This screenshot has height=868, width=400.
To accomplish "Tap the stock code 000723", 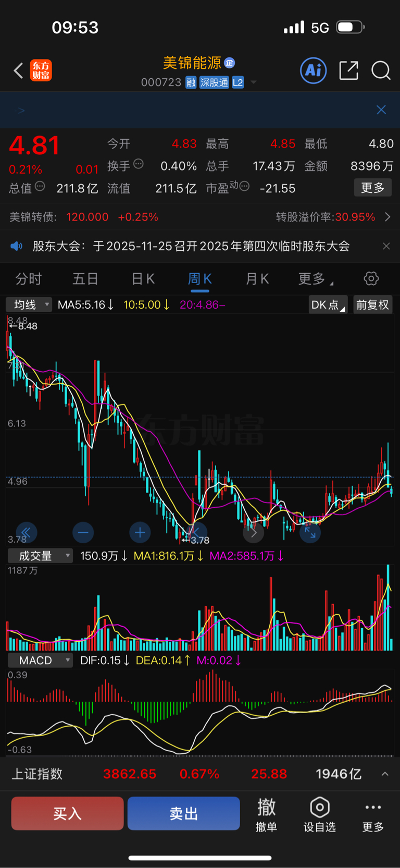I will pyautogui.click(x=161, y=82).
